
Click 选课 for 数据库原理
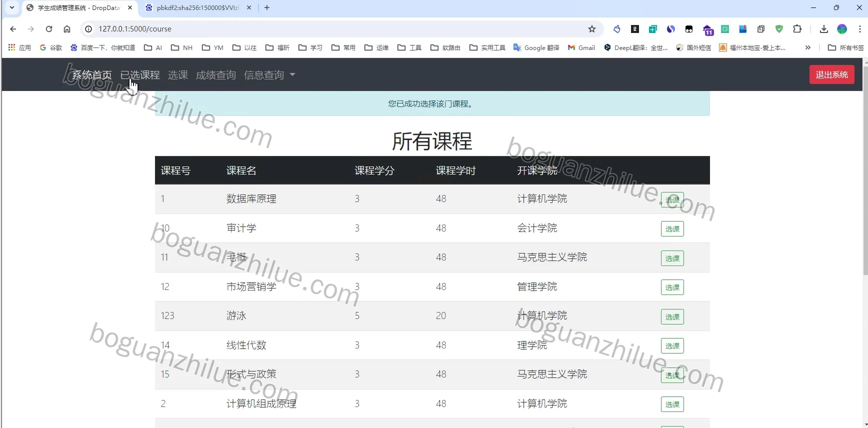pos(672,200)
